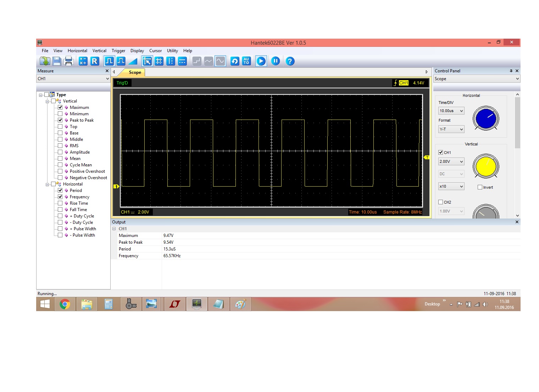Uncheck the Frequency measurement checkbox

tap(60, 197)
